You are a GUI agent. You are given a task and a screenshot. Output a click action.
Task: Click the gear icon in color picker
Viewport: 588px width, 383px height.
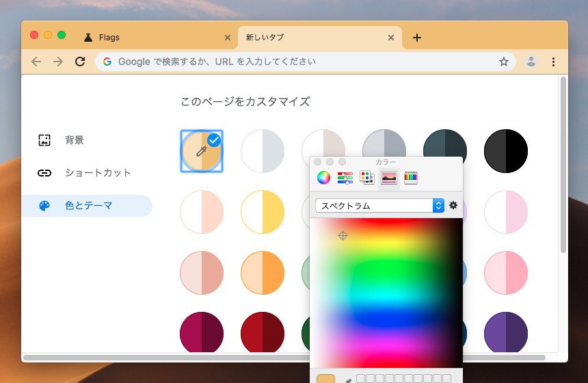(x=453, y=205)
